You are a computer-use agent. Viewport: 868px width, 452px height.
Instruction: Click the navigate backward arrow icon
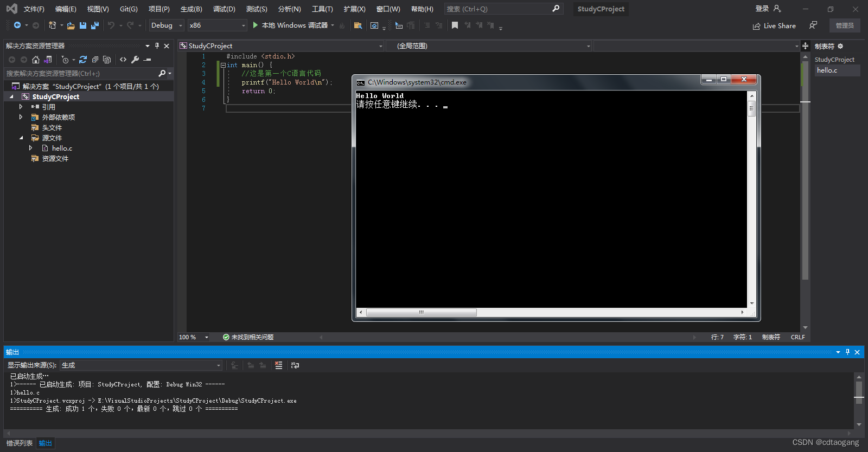pyautogui.click(x=17, y=25)
